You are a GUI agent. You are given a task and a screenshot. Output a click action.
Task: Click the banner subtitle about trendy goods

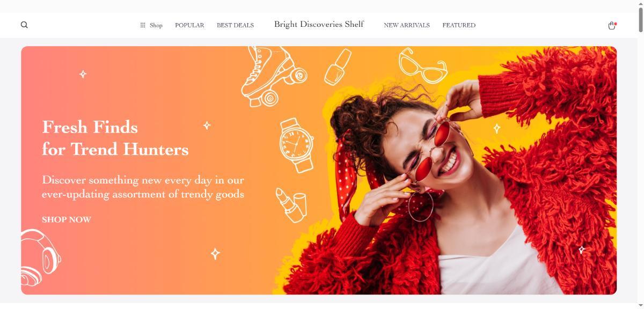click(x=143, y=187)
